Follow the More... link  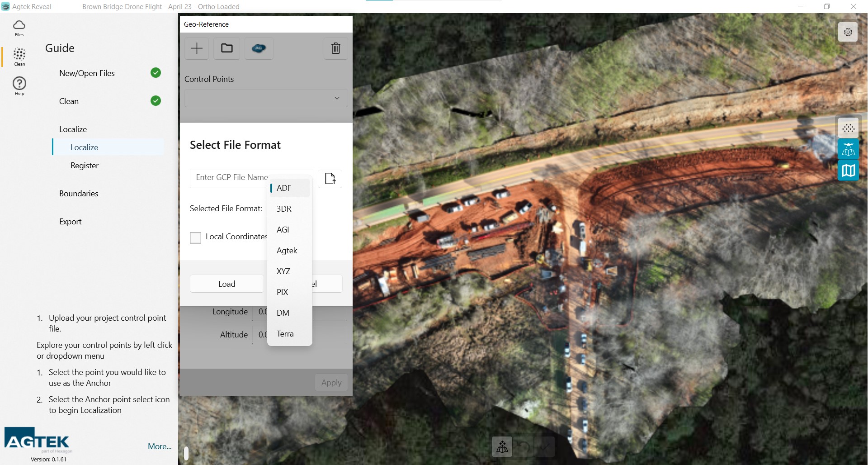(x=160, y=446)
